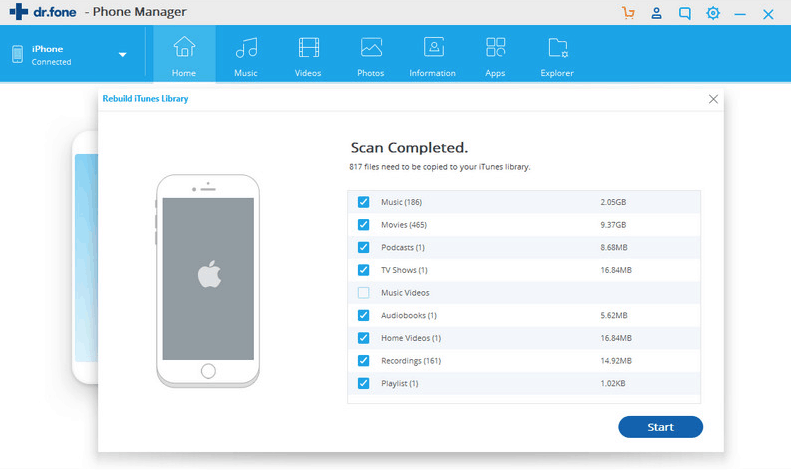Minimize the dr.fone window
Screen dimensions: 791x470
click(x=740, y=14)
